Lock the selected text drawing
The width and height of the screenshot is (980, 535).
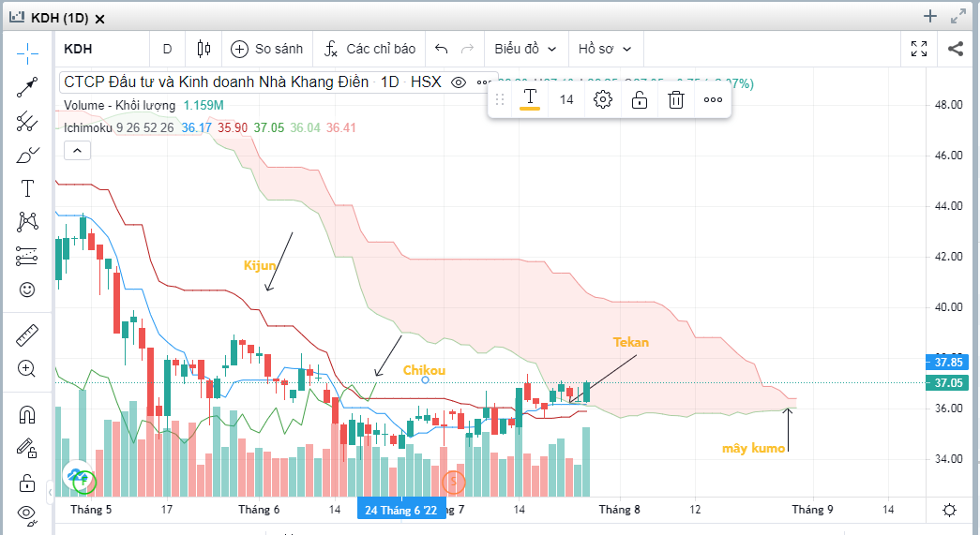click(x=640, y=99)
